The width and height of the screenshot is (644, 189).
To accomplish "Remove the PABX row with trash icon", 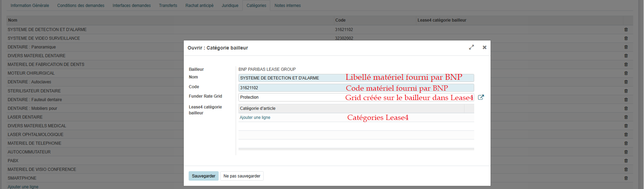I will coord(626,161).
